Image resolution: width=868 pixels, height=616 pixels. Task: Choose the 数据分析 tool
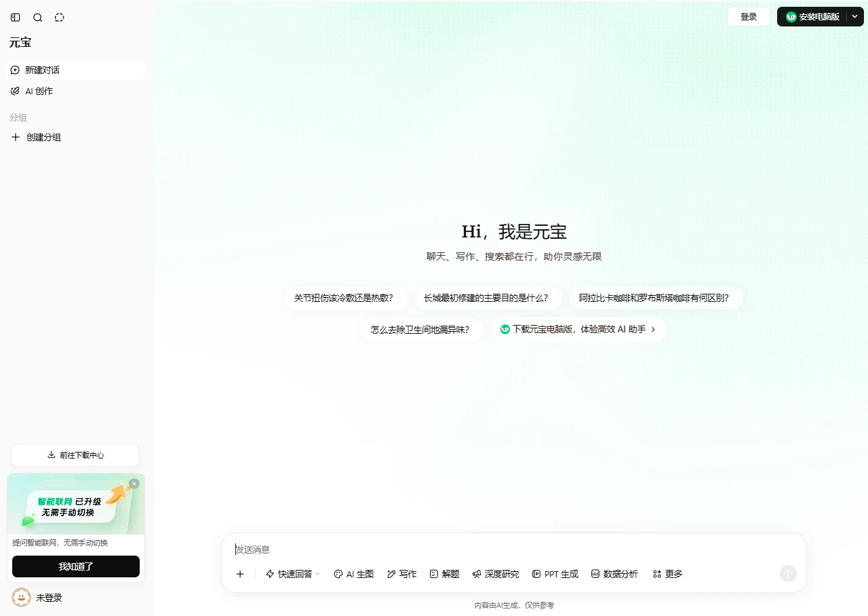coord(614,574)
